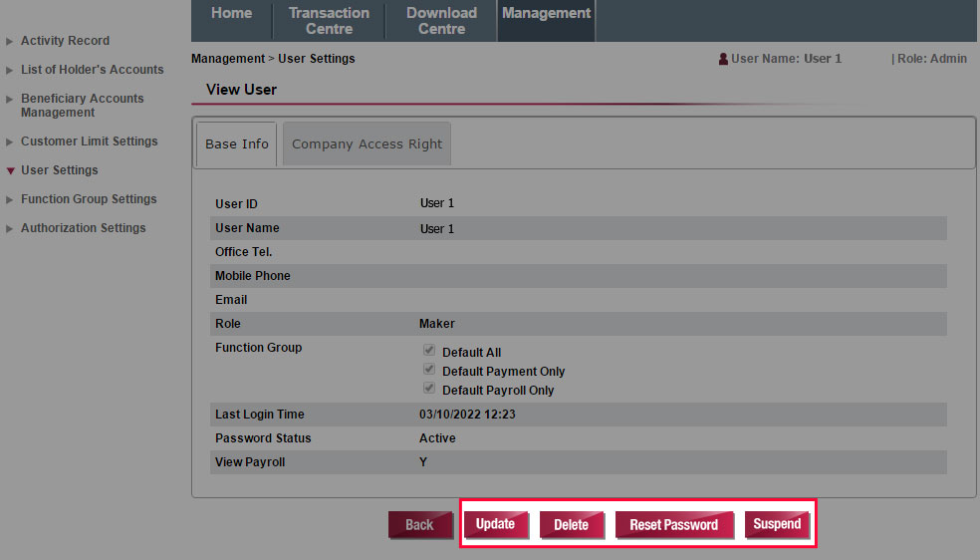980x560 pixels.
Task: Expand the Authorization Settings arrow
Action: click(9, 229)
